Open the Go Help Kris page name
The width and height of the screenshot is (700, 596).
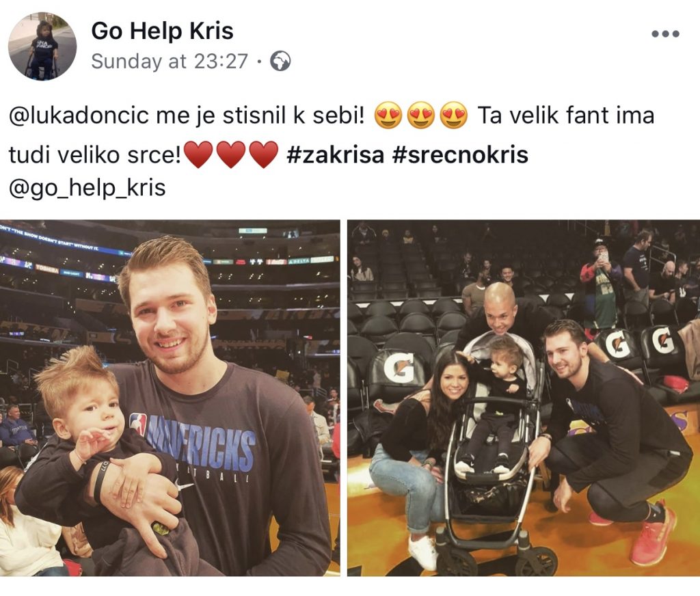pyautogui.click(x=162, y=31)
